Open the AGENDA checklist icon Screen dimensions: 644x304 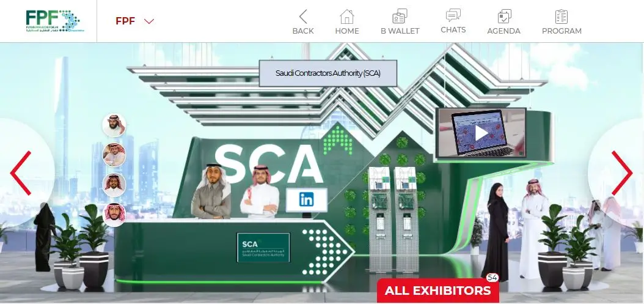504,17
